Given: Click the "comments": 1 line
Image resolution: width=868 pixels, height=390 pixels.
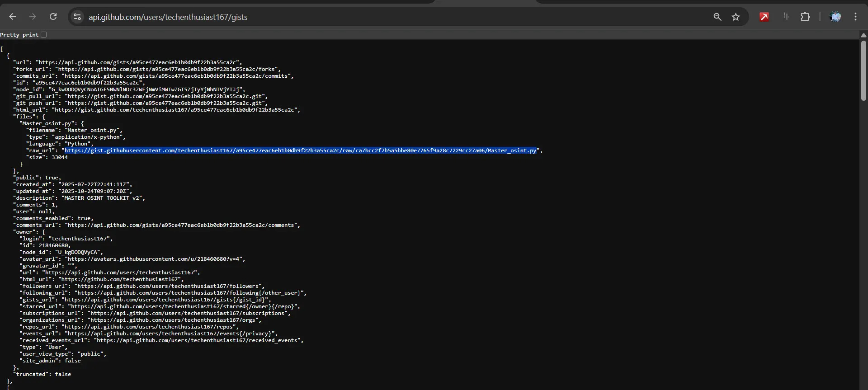Looking at the screenshot, I should pyautogui.click(x=36, y=205).
